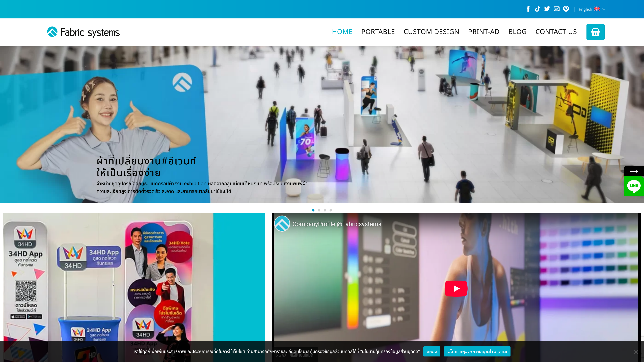The width and height of the screenshot is (644, 362).
Task: Open the PORTABLE menu
Action: click(x=378, y=32)
